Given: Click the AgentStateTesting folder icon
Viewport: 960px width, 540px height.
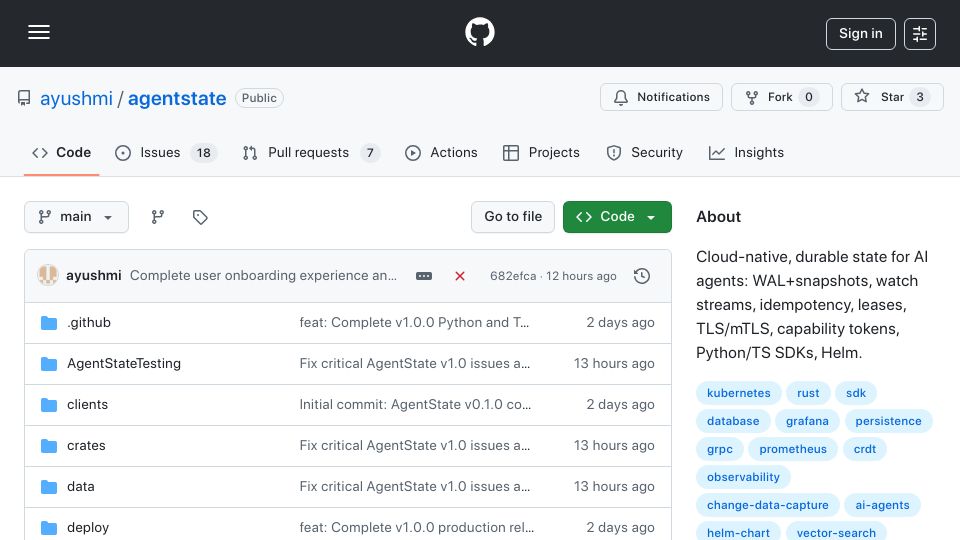Looking at the screenshot, I should [49, 364].
